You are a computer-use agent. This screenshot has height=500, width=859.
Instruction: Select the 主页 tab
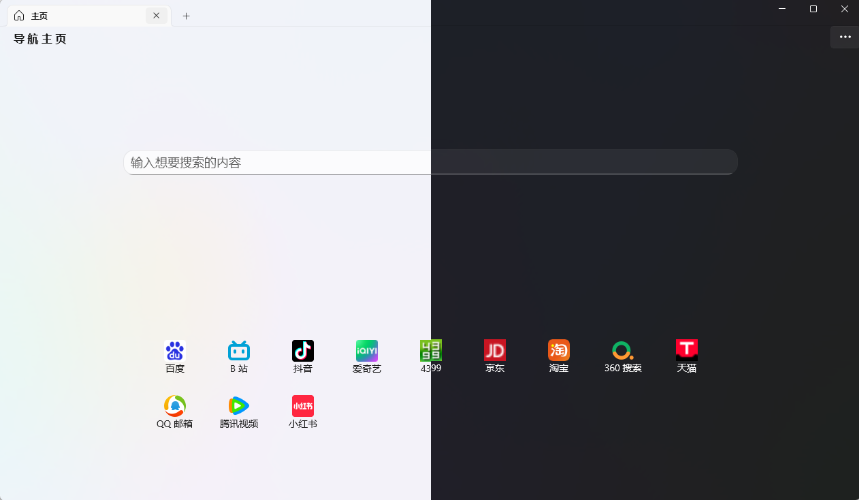[89, 16]
